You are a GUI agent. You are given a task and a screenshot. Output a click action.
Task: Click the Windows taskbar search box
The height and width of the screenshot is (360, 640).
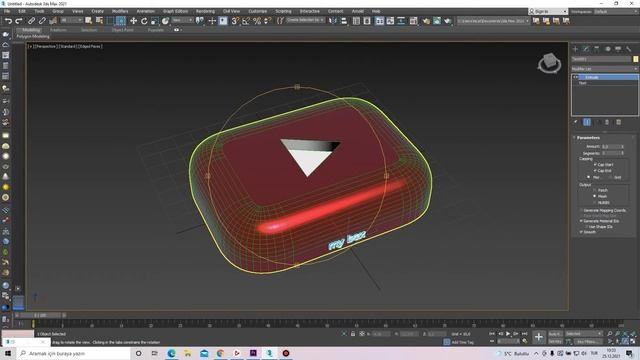[x=74, y=353]
